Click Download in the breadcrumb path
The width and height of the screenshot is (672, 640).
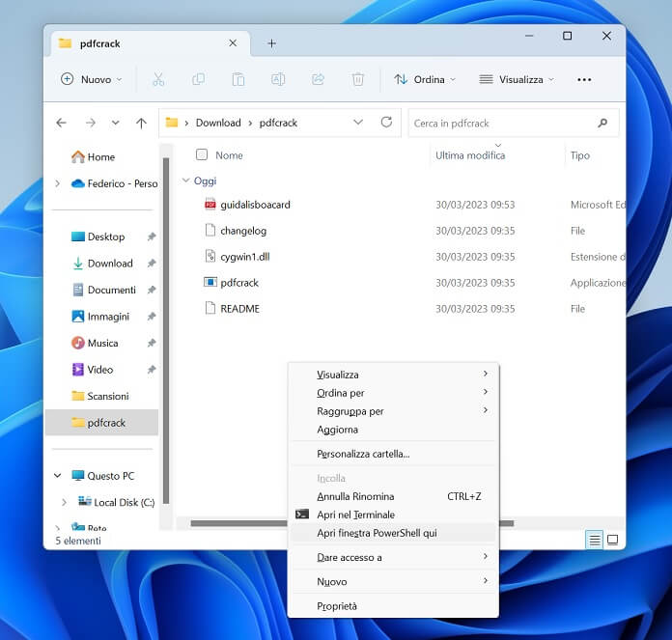click(x=218, y=123)
